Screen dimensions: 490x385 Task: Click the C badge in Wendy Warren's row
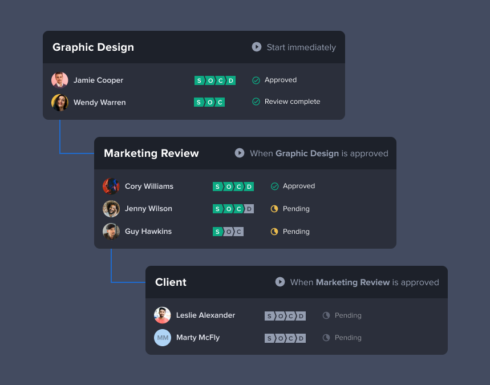[220, 102]
